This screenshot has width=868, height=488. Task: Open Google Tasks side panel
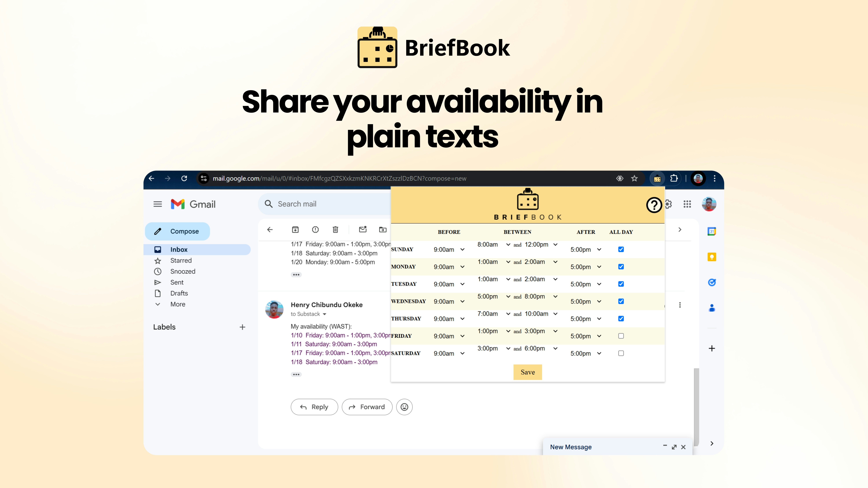pos(712,282)
